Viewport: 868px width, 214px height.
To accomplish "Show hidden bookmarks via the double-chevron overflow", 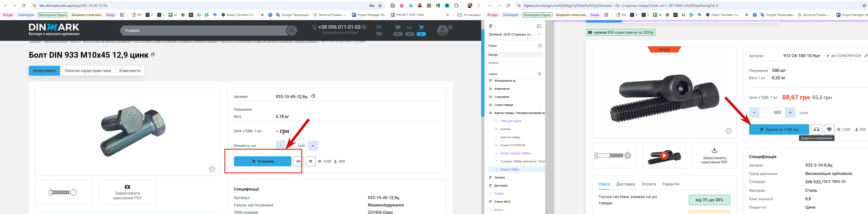I will [x=447, y=15].
